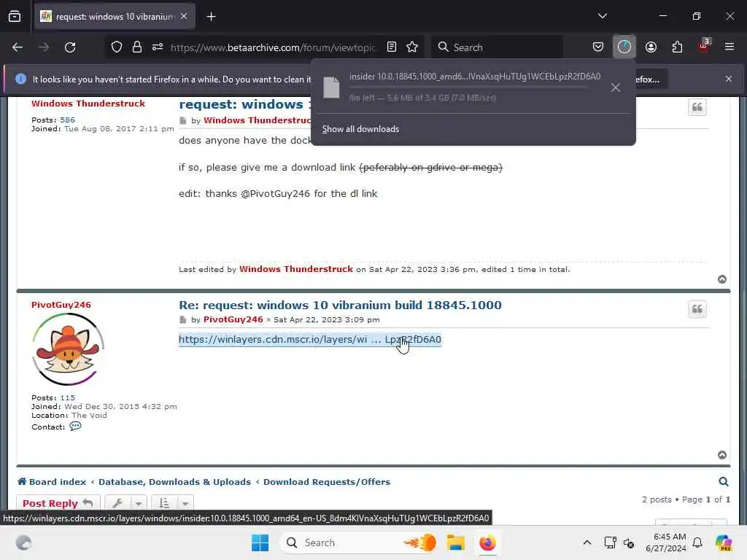Open Copilot preview icon in taskbar
This screenshot has height=560, width=747.
click(x=723, y=542)
